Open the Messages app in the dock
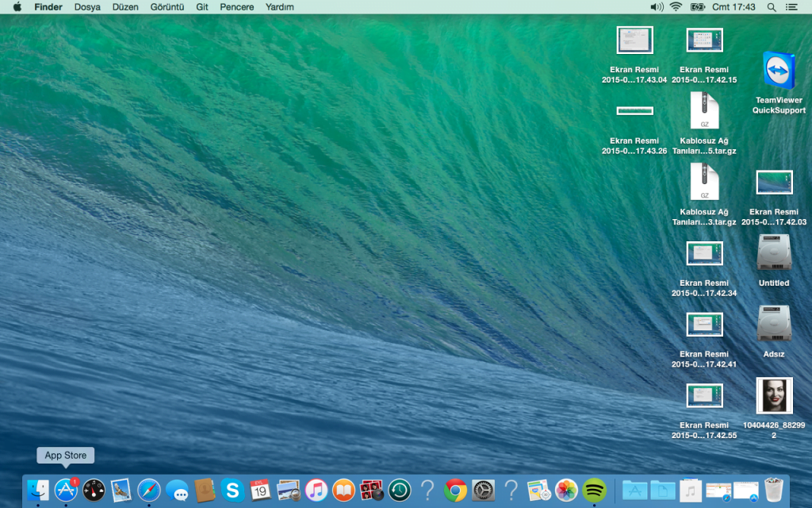The image size is (812, 508). click(x=177, y=491)
